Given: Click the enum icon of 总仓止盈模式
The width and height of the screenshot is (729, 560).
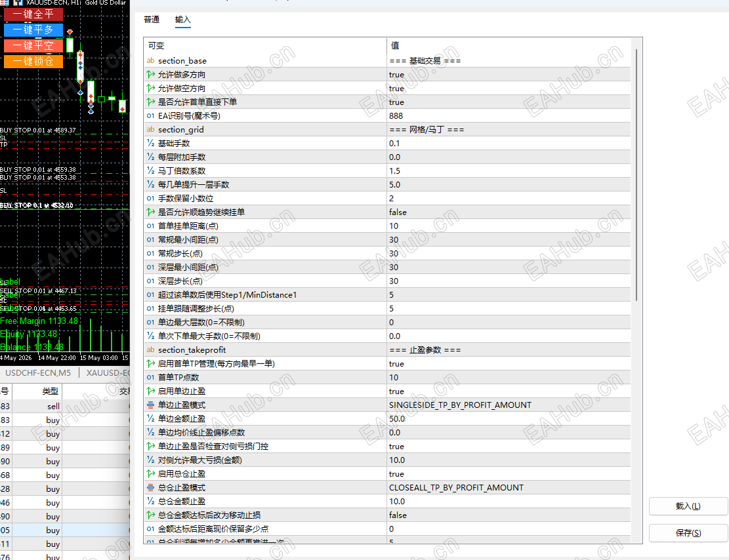Looking at the screenshot, I should [x=151, y=487].
